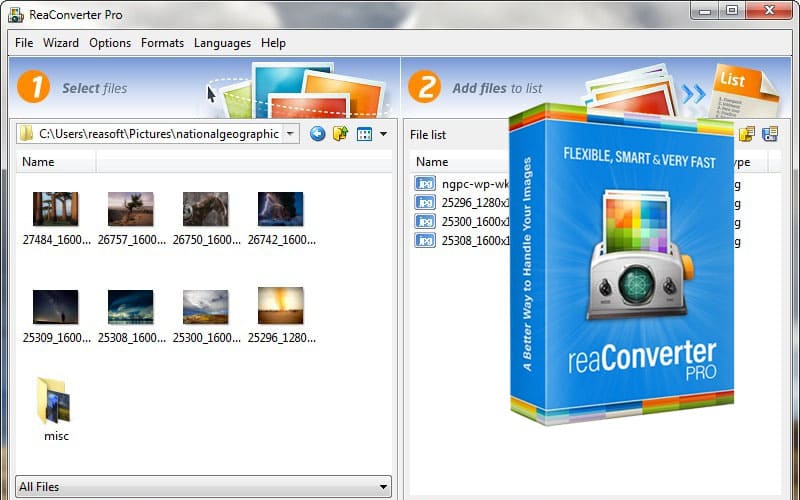Select thumbnail 26742_1600...
The width and height of the screenshot is (800, 500).
[x=281, y=209]
